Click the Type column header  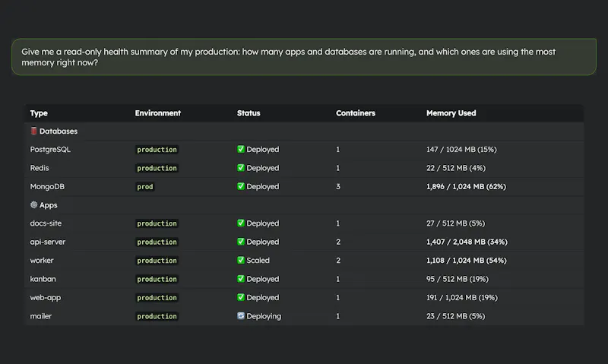(39, 113)
